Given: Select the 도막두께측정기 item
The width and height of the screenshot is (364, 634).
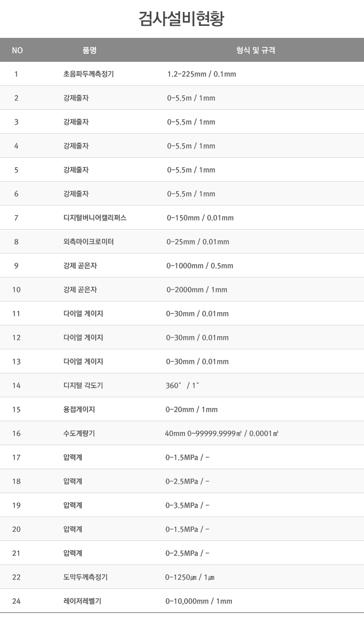Looking at the screenshot, I should (x=85, y=577).
